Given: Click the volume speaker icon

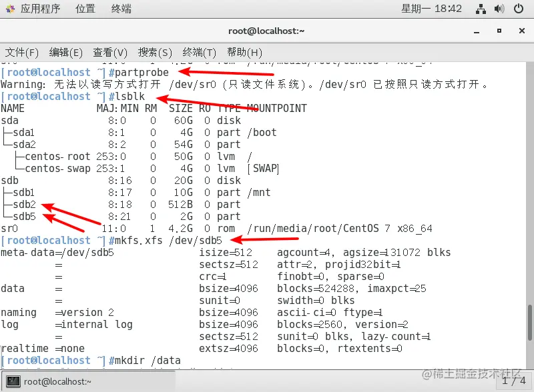Looking at the screenshot, I should coord(499,9).
